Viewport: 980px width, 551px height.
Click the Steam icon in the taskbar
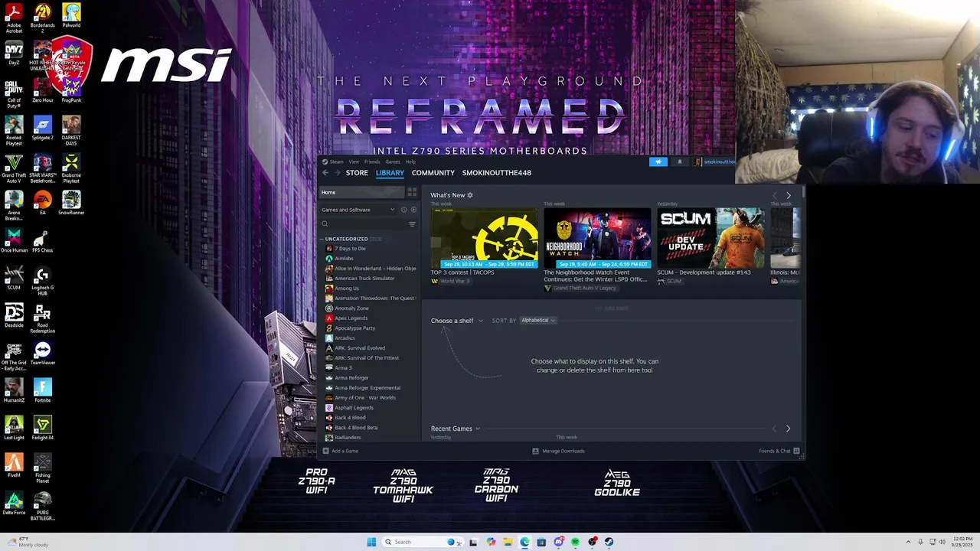point(609,542)
